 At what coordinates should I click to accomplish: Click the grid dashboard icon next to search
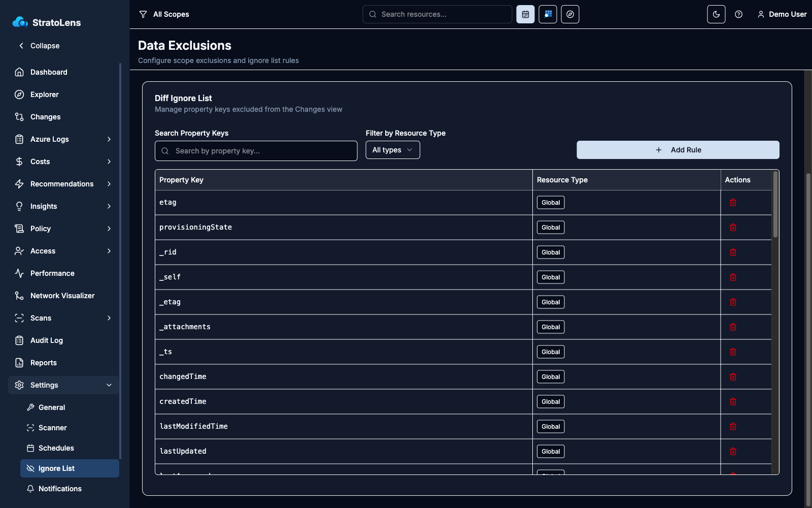548,14
